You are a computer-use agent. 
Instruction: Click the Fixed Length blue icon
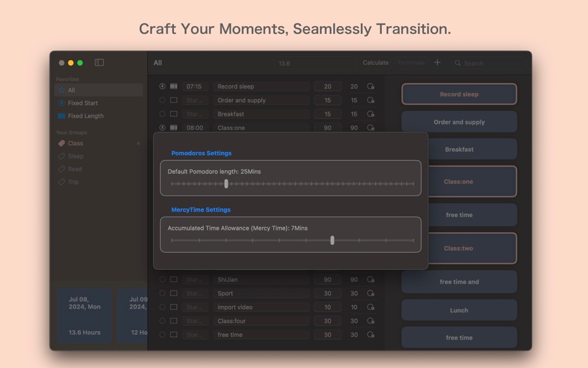(61, 116)
